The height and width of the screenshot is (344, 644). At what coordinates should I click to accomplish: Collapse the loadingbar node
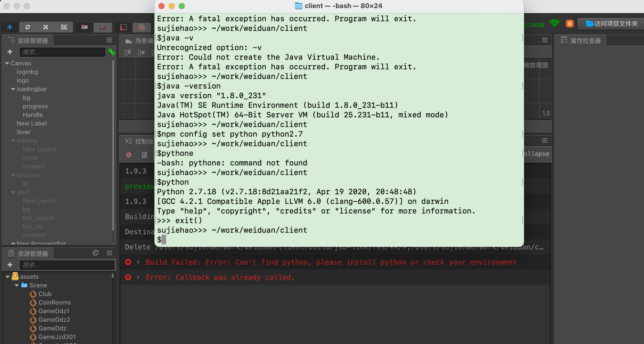(13, 89)
